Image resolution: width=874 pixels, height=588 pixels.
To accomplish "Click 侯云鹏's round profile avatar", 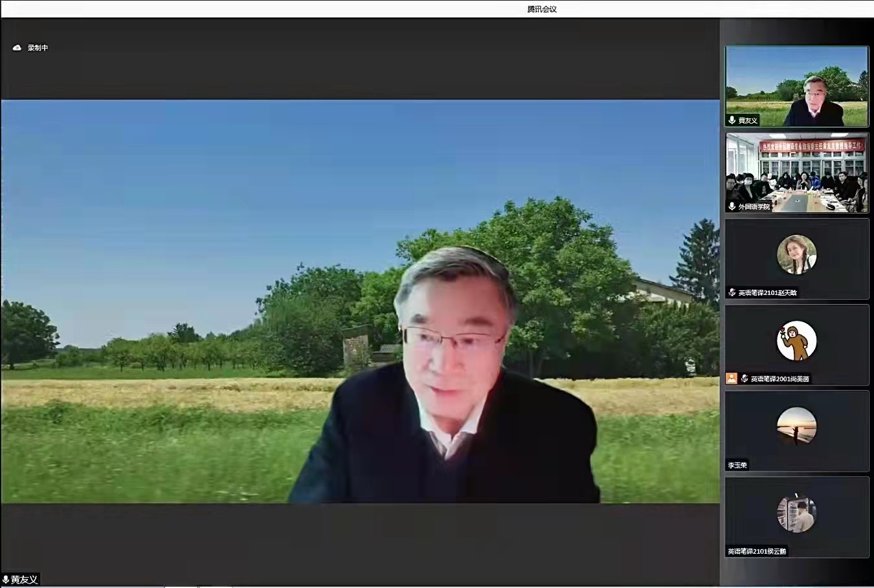I will [x=796, y=512].
